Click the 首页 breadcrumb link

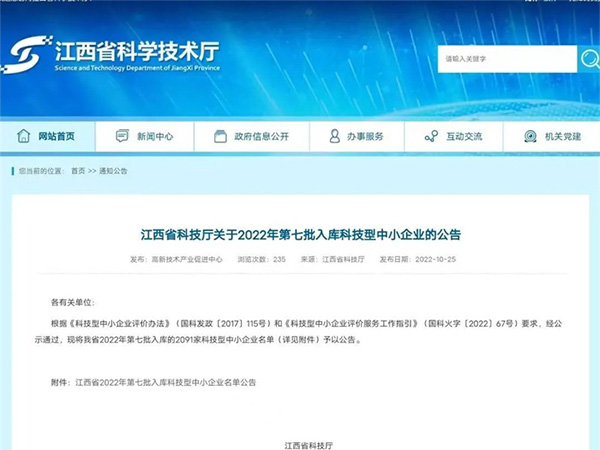pyautogui.click(x=78, y=171)
